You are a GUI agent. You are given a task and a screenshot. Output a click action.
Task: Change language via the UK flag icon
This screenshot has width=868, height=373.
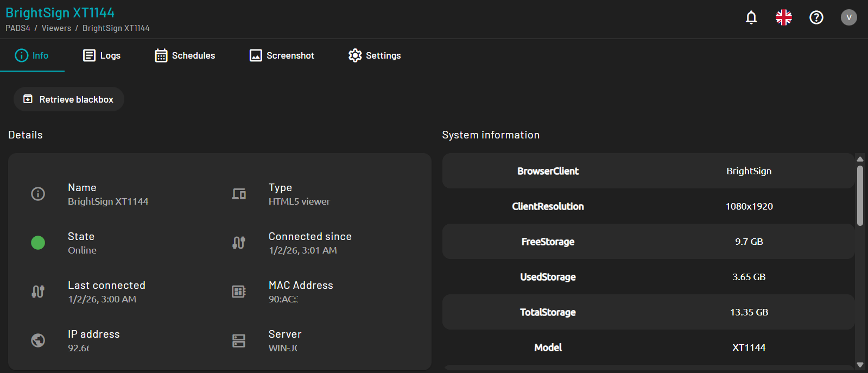784,17
